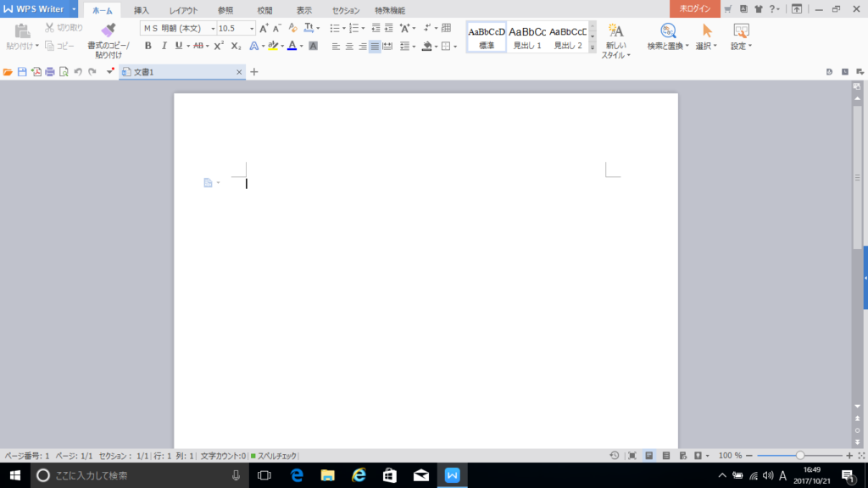This screenshot has width=868, height=488.
Task: Click the increase font size icon
Action: pyautogui.click(x=264, y=29)
